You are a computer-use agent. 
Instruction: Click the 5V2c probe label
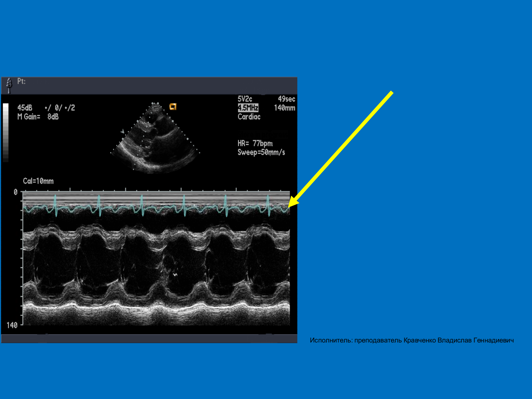tap(245, 99)
